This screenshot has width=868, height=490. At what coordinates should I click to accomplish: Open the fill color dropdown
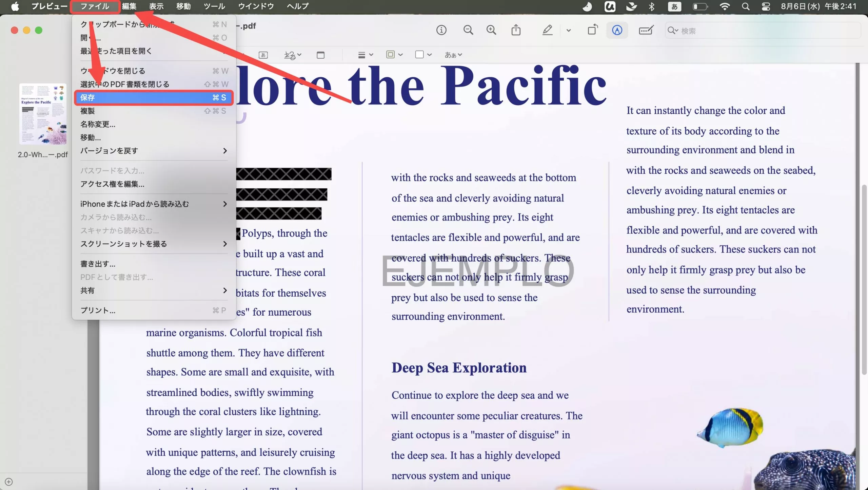pos(423,55)
